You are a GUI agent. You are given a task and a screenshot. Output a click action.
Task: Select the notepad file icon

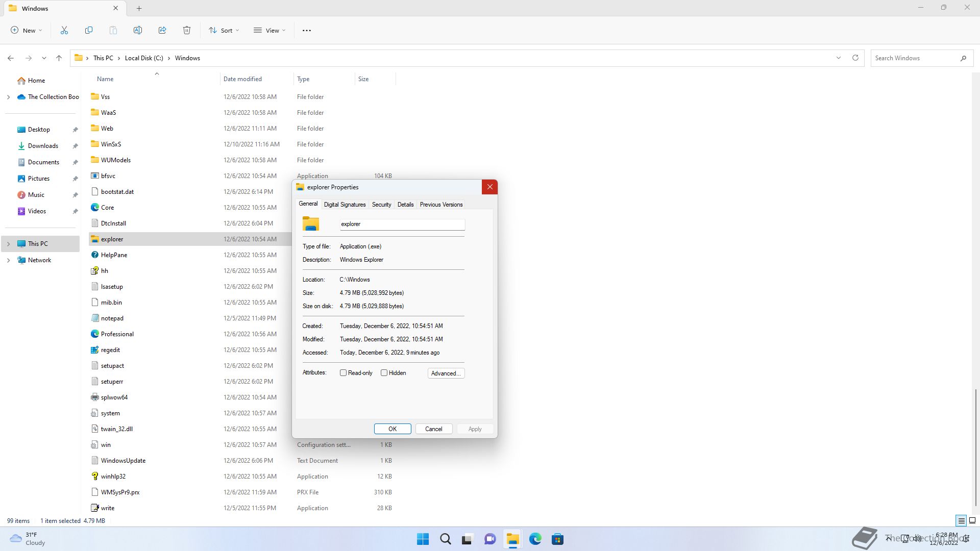tap(94, 318)
